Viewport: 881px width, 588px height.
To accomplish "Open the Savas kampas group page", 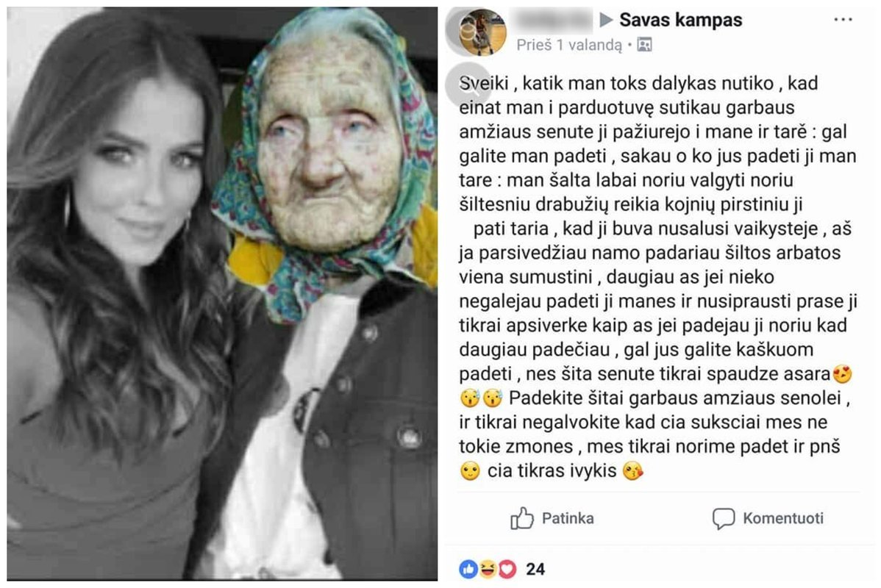I will (680, 21).
